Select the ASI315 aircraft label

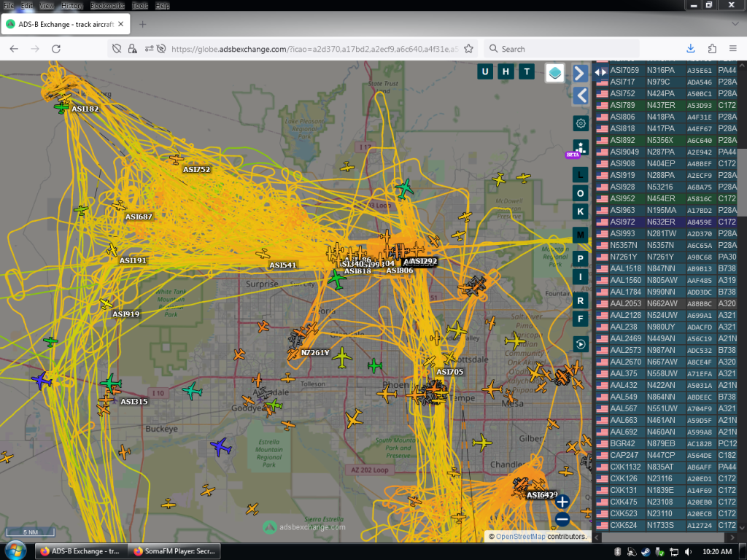134,402
